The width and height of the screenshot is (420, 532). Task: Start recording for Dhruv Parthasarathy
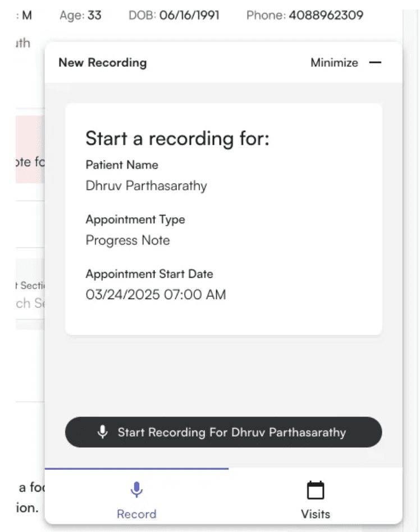coord(223,432)
